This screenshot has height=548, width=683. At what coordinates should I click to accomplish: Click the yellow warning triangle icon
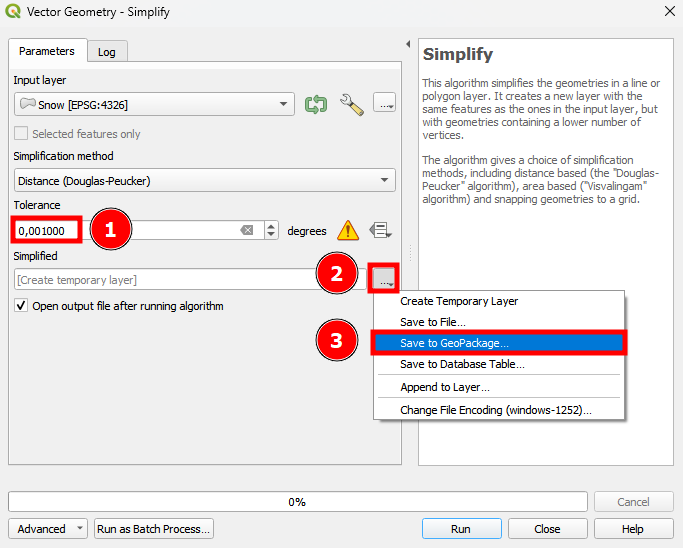pos(347,231)
